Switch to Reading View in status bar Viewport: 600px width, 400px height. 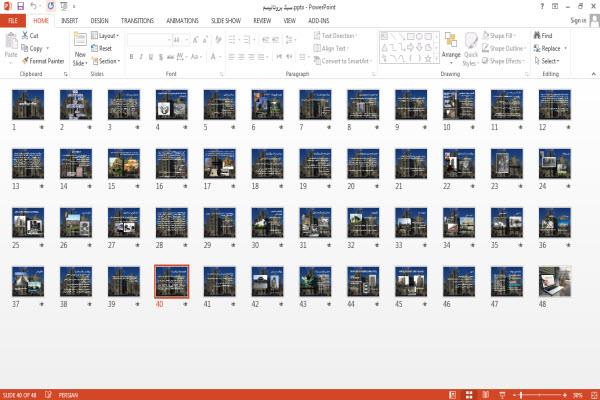(486, 395)
